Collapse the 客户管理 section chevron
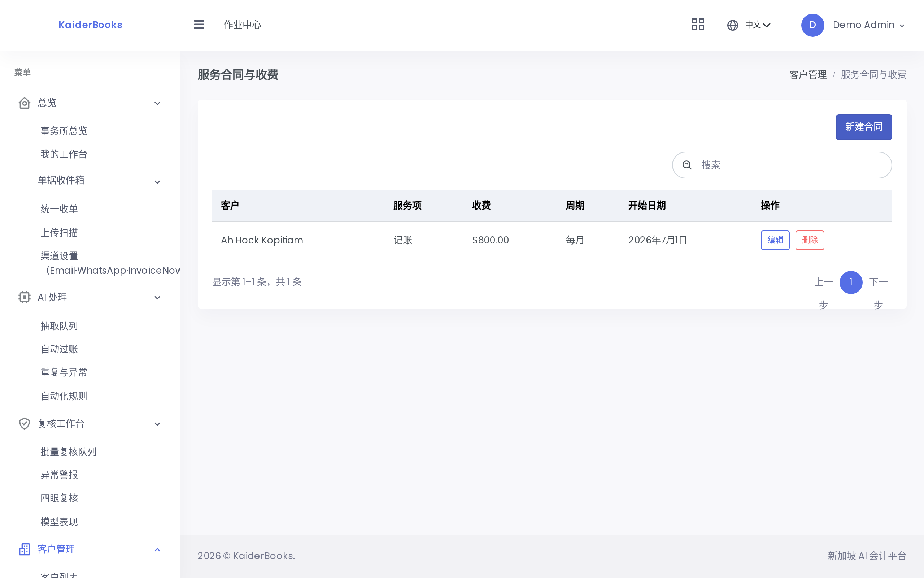The height and width of the screenshot is (578, 924). pos(157,550)
